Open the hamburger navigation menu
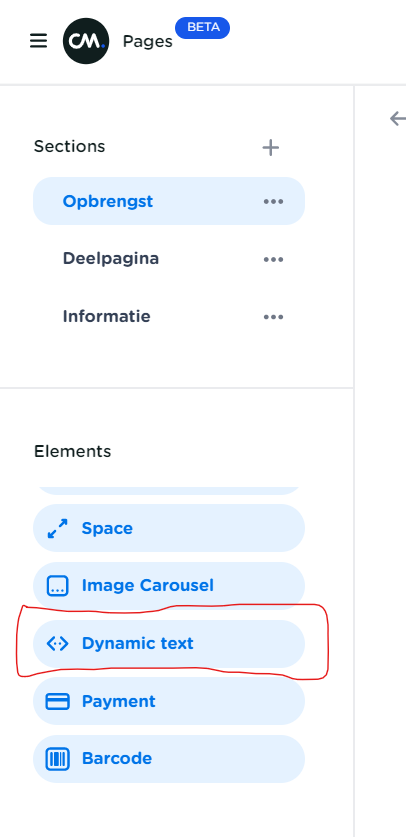The height and width of the screenshot is (837, 406). 38,41
